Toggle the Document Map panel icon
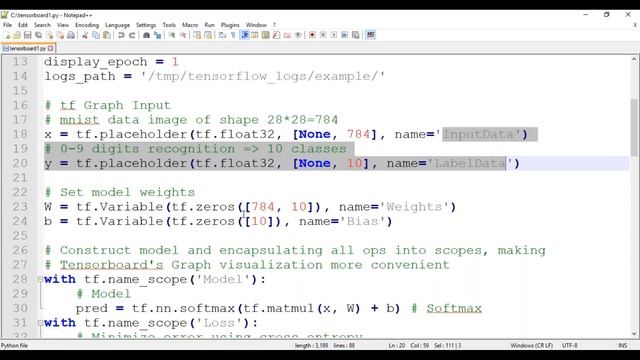Viewport: 640px width, 360px height. [266, 35]
